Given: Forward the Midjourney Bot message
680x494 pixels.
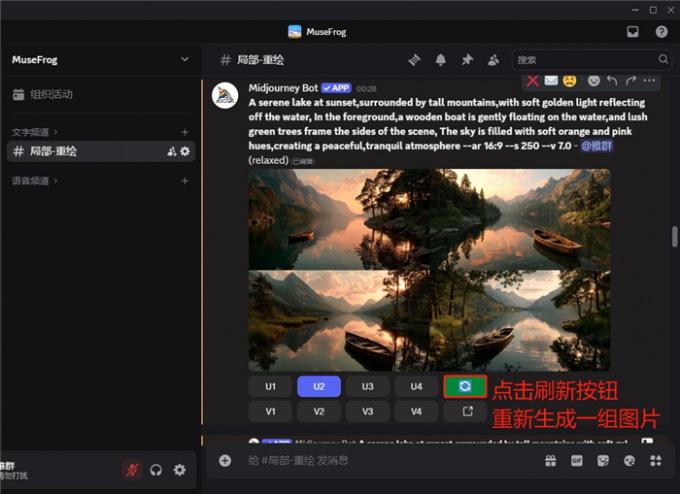Looking at the screenshot, I should (631, 81).
